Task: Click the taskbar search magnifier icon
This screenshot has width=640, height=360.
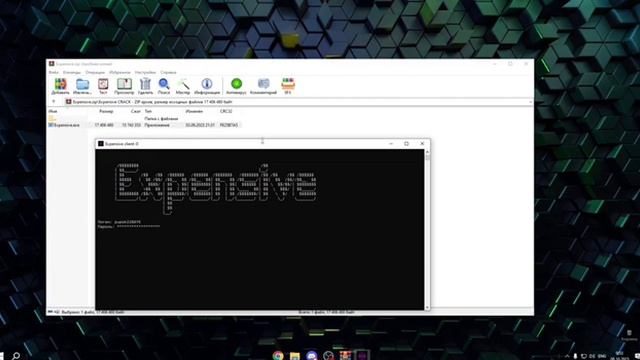Action: coord(16,356)
